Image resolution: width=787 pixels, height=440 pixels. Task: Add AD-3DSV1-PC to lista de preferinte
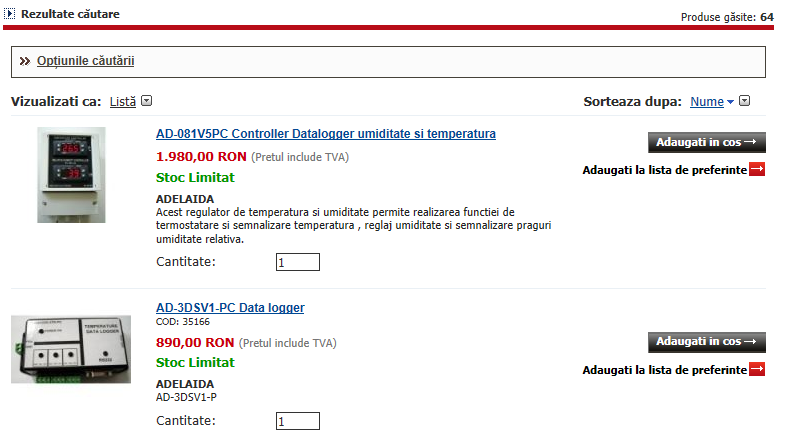click(674, 370)
